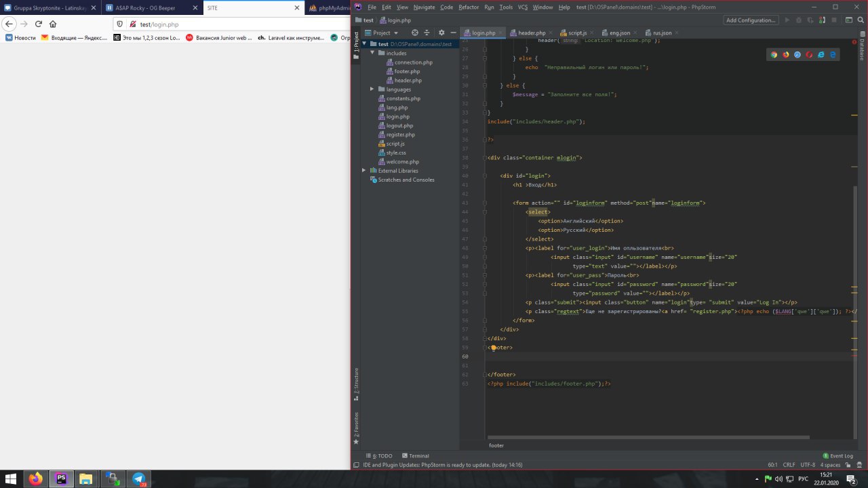This screenshot has height=488, width=868.
Task: Open Входящие Яндекс mail bookmark
Action: point(74,38)
